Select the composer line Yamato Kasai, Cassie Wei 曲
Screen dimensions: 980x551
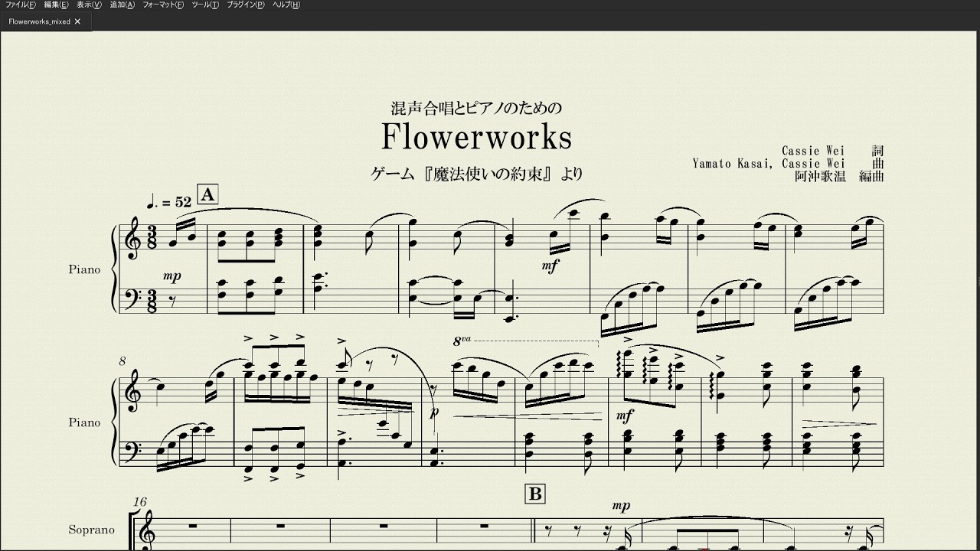click(x=789, y=163)
